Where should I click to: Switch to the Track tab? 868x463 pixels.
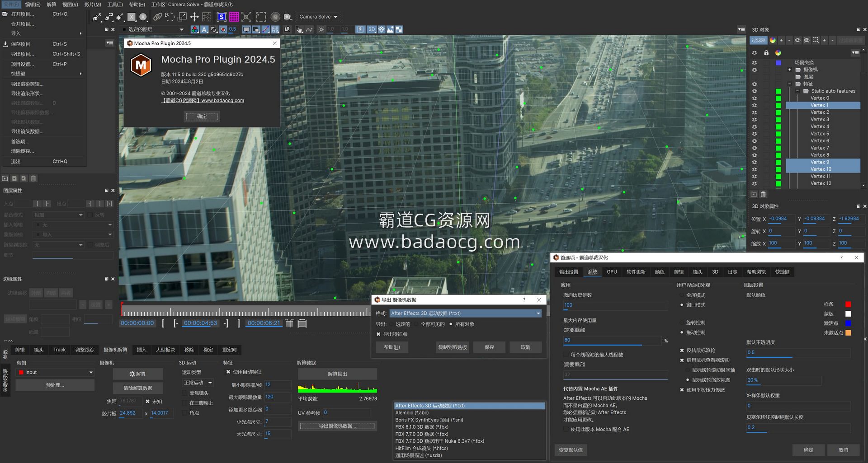click(59, 350)
